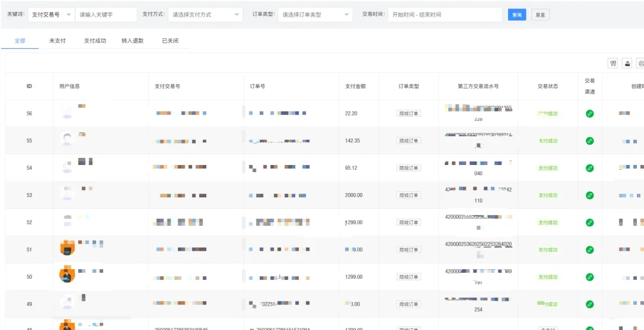
Task: Click user avatar in row 51
Action: tap(67, 248)
